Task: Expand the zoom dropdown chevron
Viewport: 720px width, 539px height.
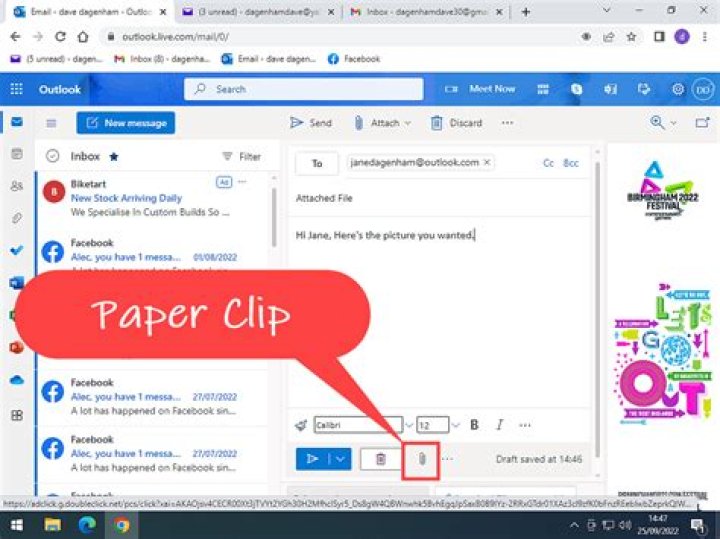Action: pyautogui.click(x=673, y=123)
